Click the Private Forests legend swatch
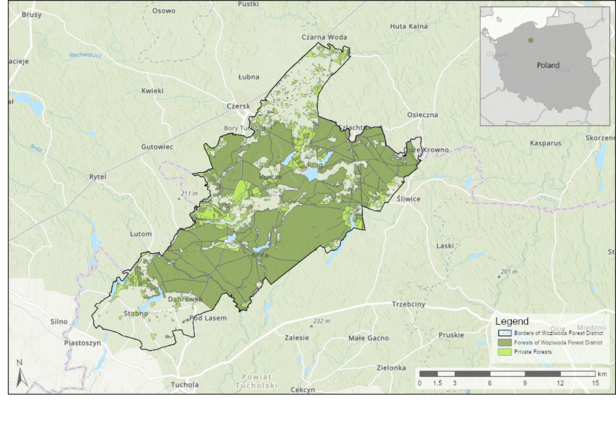Image resolution: width=616 pixels, height=437 pixels. tap(505, 354)
